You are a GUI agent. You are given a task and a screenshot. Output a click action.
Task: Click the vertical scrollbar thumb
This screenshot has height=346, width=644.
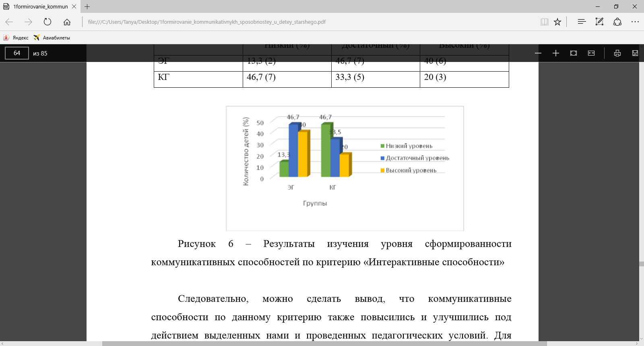pos(641,264)
